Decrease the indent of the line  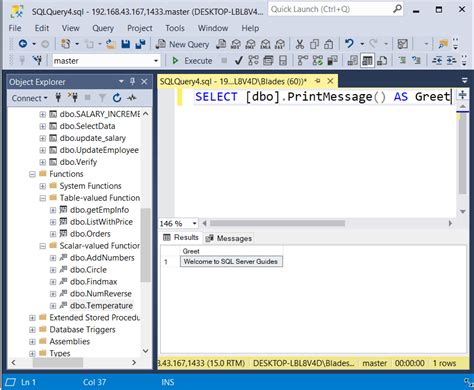coord(437,60)
